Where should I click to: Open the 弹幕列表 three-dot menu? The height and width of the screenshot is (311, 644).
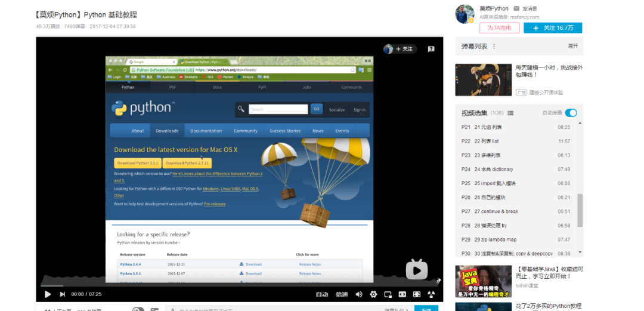point(494,47)
